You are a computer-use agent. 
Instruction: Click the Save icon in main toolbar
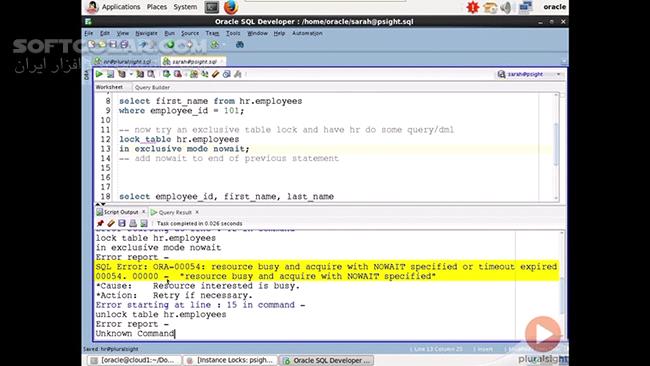pyautogui.click(x=113, y=44)
